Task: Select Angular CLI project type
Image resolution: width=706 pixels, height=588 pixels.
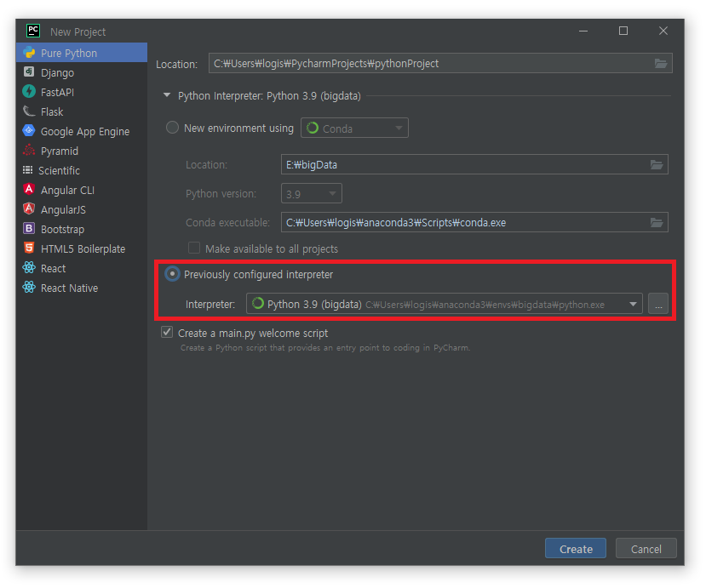Action: click(x=82, y=190)
